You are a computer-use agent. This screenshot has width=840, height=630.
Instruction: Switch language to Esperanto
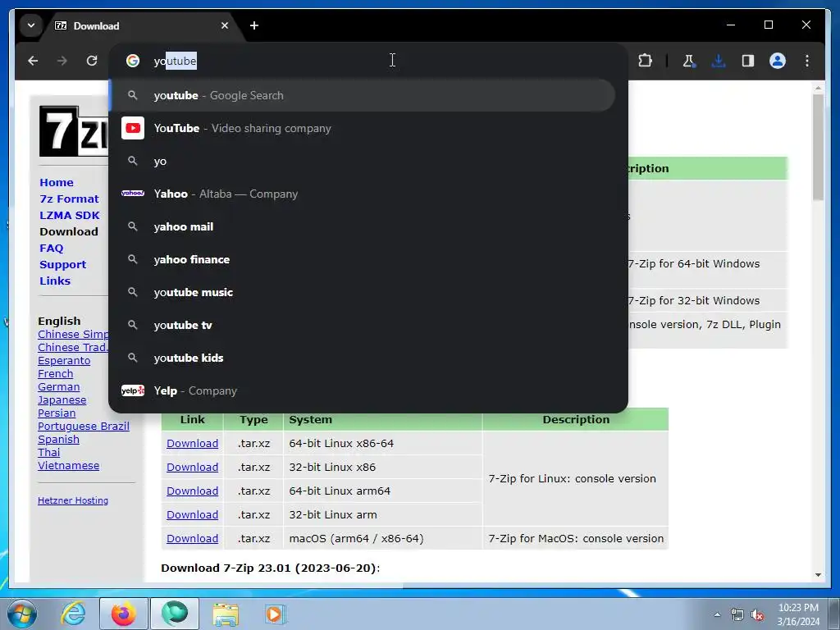[x=64, y=361]
